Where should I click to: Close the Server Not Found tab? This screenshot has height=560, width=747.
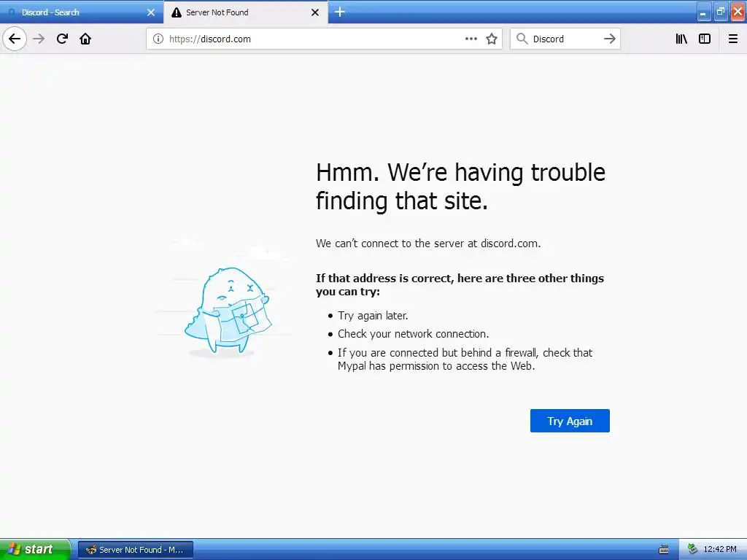tap(315, 12)
